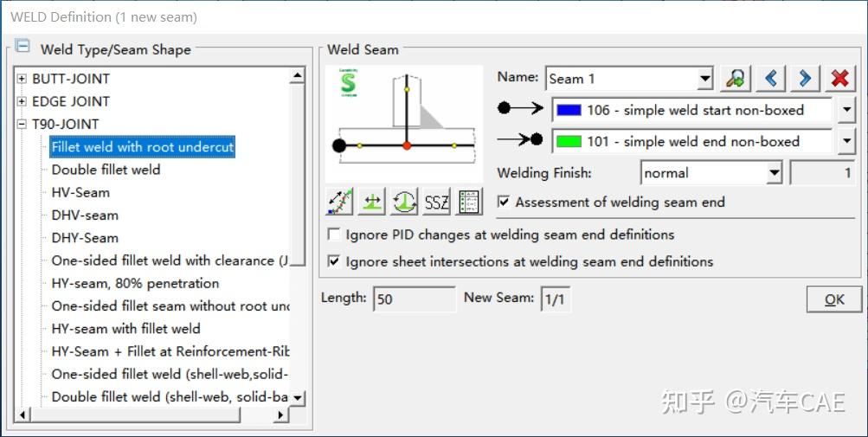
Task: Click the clock-like rotate icon below the weld preview
Action: [x=404, y=202]
